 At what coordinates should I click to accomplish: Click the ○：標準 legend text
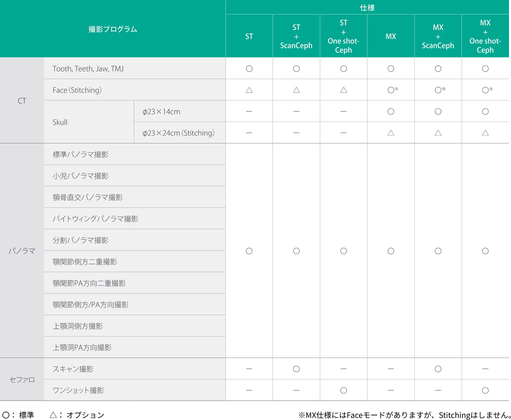[18, 415]
